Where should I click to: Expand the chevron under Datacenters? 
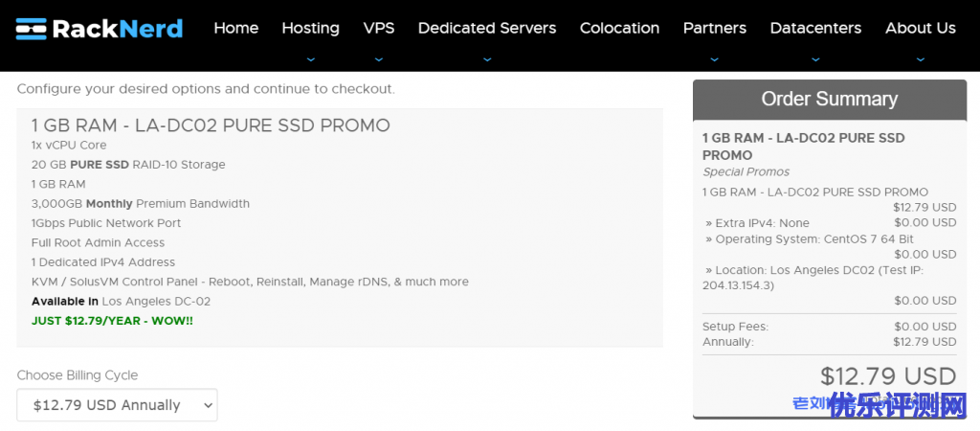pos(815,58)
